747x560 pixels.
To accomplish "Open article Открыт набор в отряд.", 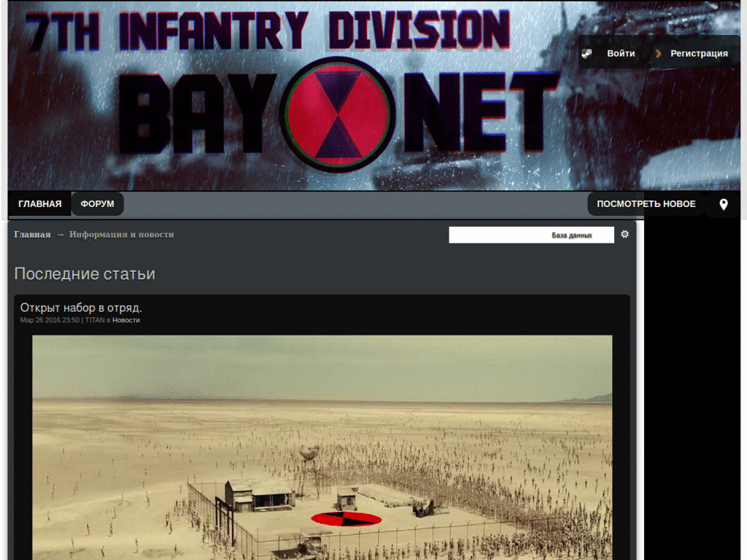I will (x=81, y=308).
